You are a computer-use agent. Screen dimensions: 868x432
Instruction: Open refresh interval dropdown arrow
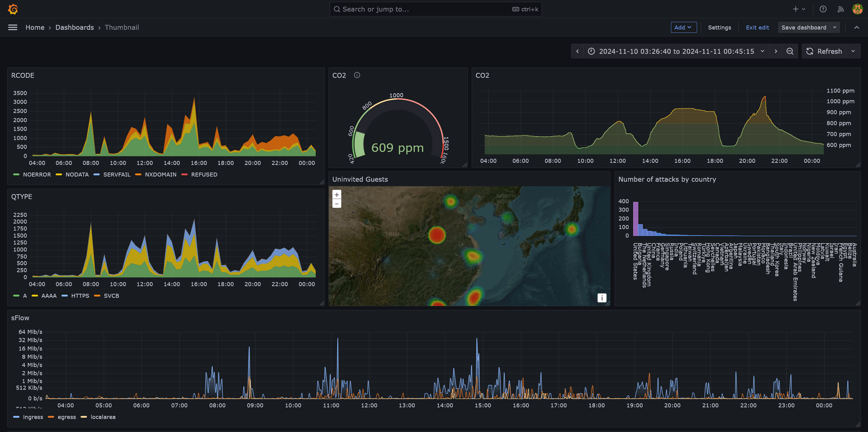(x=853, y=51)
